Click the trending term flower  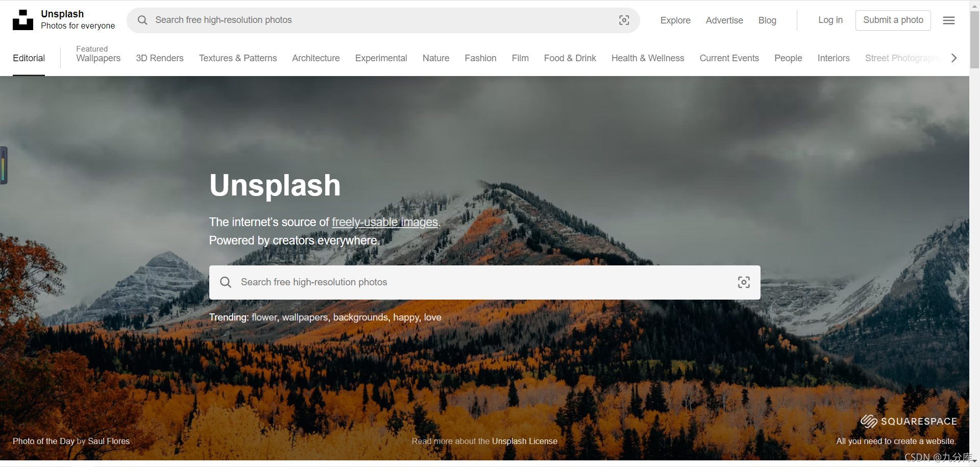pos(264,317)
